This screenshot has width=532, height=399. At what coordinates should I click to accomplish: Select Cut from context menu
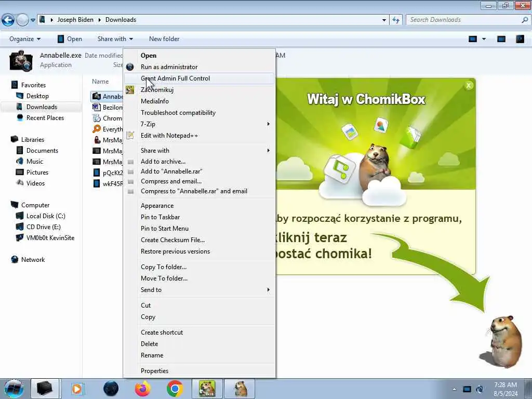[x=145, y=305]
